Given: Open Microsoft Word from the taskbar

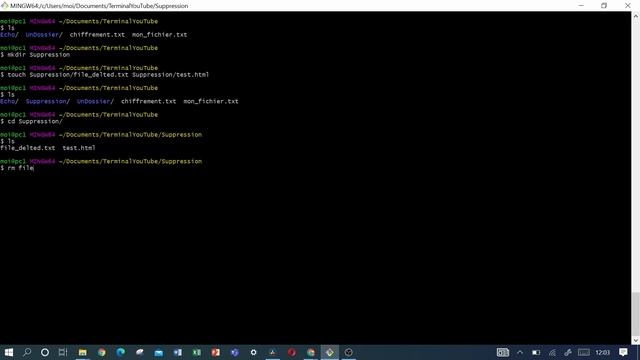Looking at the screenshot, I should tap(178, 352).
